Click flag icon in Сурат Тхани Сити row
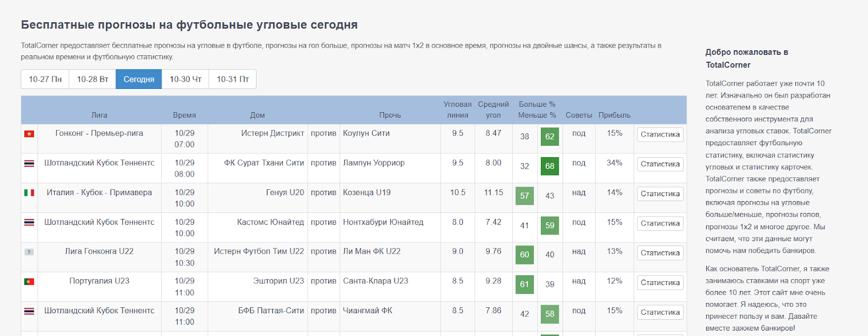Screen dimensions: 868x336 [x=29, y=163]
